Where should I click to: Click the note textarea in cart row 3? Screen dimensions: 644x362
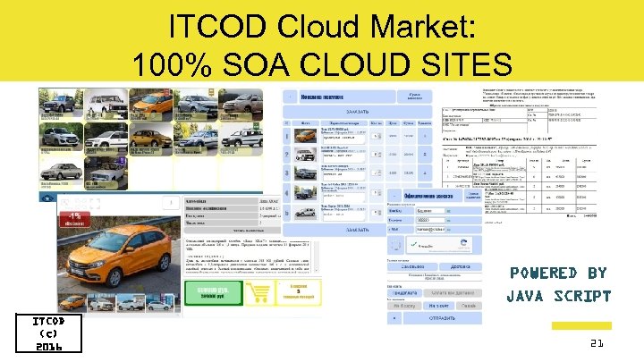[x=343, y=176]
